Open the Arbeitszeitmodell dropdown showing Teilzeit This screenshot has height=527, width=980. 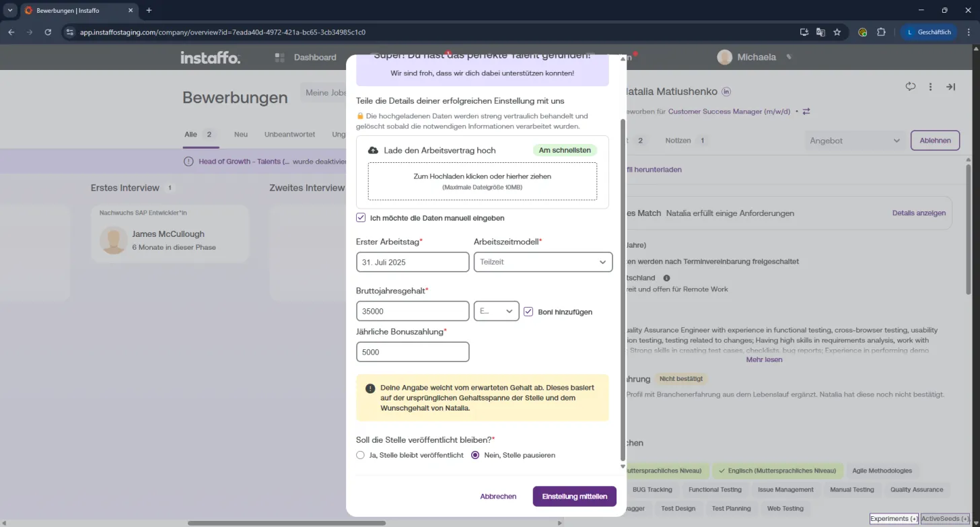pos(543,262)
